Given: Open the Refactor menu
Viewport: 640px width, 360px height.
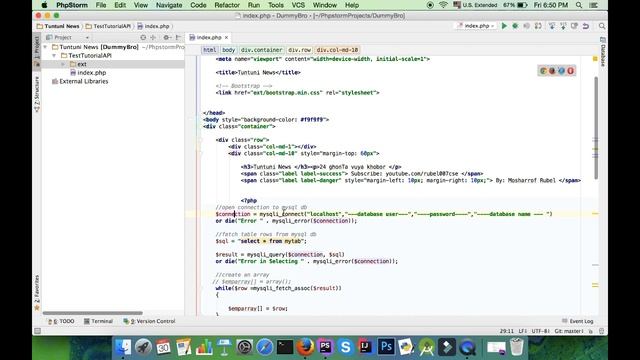Looking at the screenshot, I should click(x=227, y=5).
